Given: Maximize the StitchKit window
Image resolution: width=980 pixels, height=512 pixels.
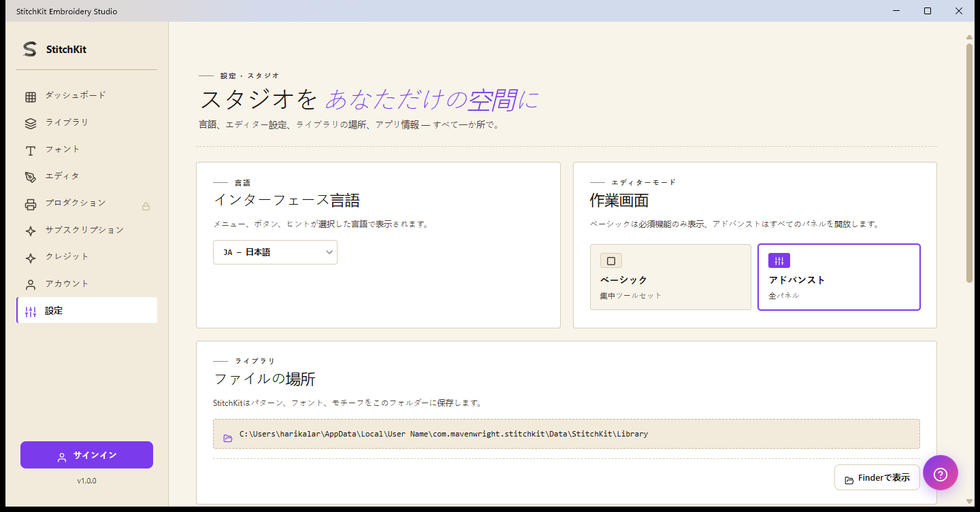Looking at the screenshot, I should (928, 11).
